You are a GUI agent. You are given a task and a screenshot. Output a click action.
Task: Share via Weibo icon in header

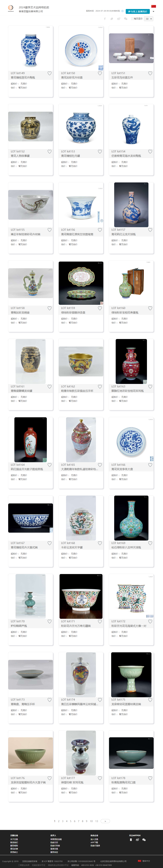119,19
